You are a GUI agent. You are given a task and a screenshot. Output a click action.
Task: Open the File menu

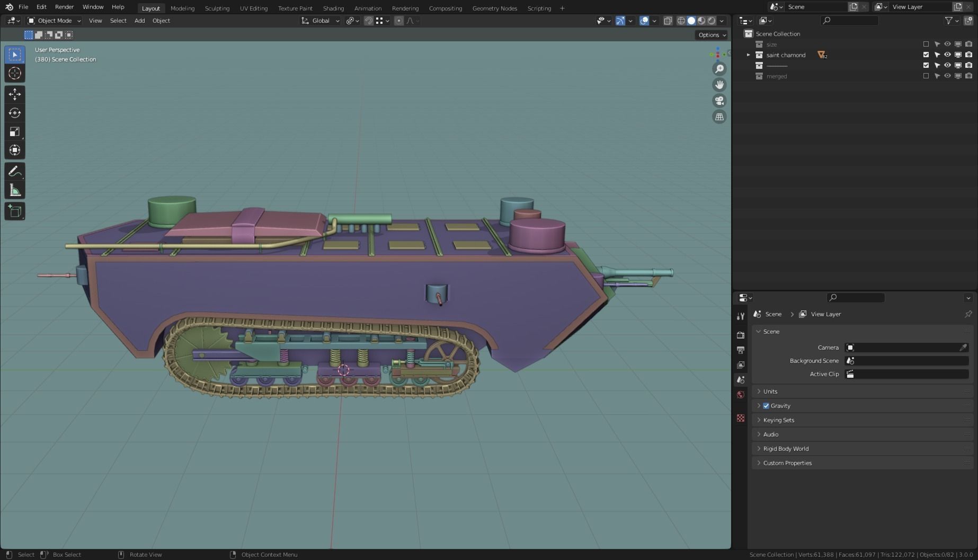(23, 7)
